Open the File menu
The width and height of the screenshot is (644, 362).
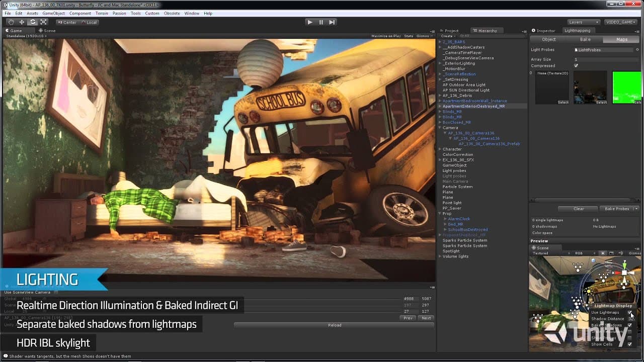[8, 14]
